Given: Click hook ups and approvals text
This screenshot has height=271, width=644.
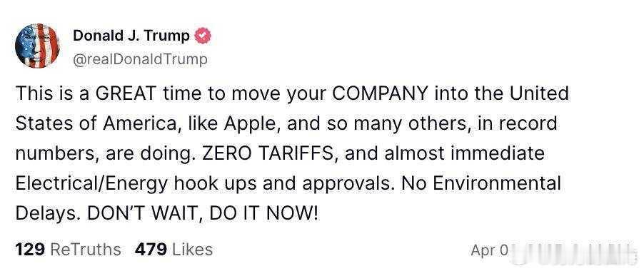Looking at the screenshot, I should [283, 184].
